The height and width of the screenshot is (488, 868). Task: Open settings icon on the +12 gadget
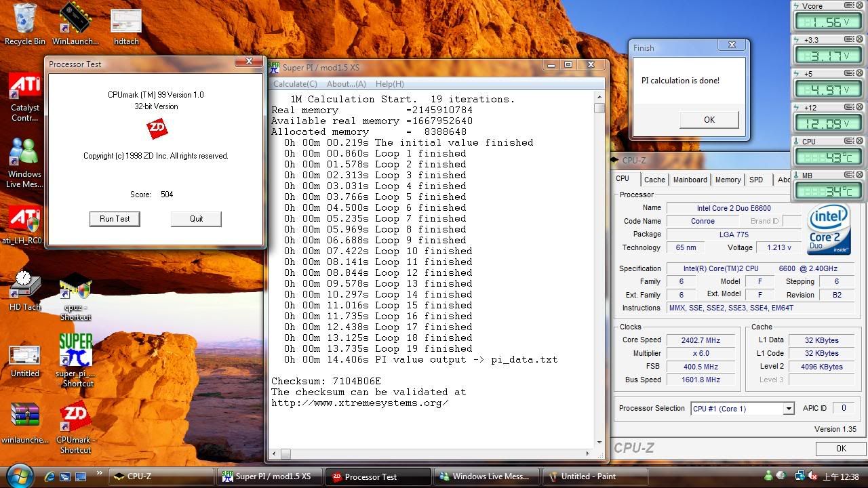(850, 107)
